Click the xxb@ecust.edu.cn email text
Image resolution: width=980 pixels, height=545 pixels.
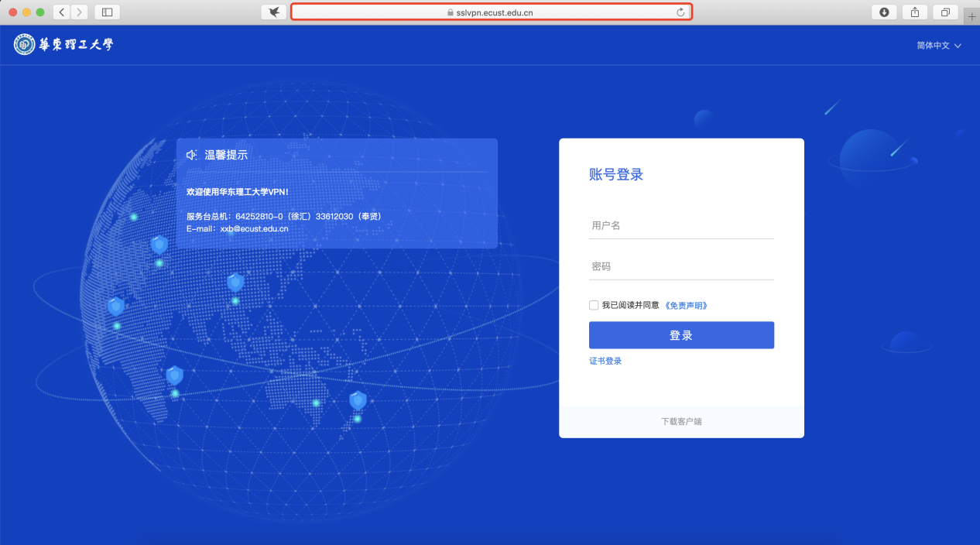pos(254,229)
